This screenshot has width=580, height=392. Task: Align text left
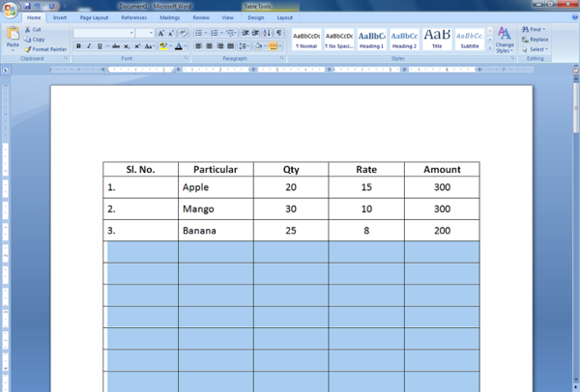[x=198, y=46]
